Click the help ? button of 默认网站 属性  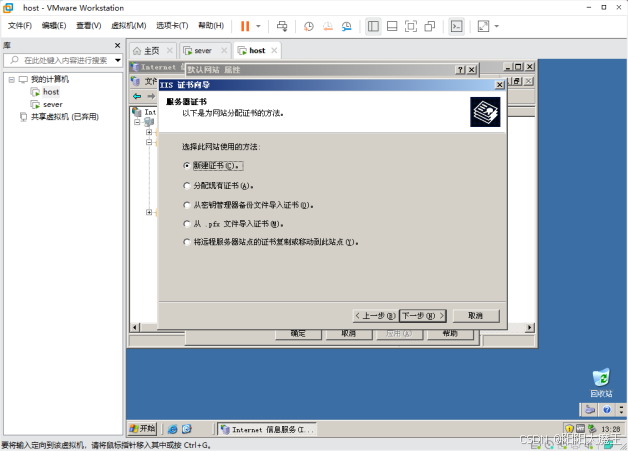click(x=460, y=70)
